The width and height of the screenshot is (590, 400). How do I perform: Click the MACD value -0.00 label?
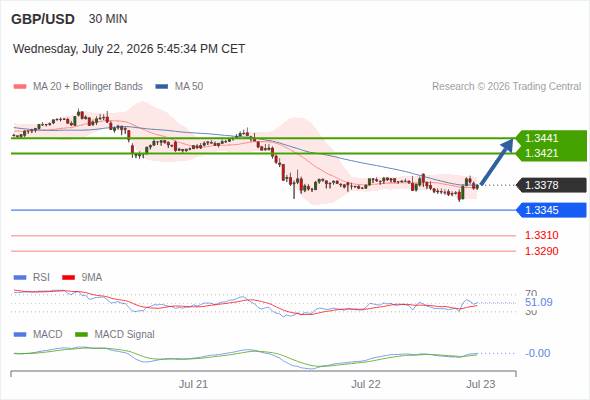537,353
